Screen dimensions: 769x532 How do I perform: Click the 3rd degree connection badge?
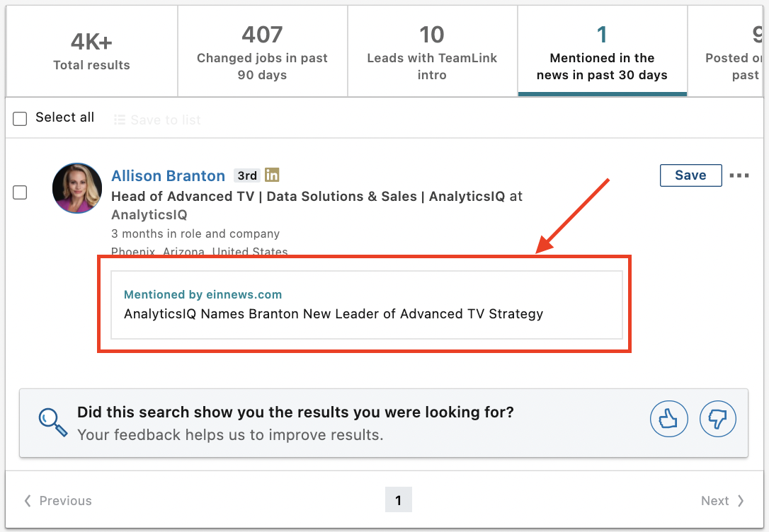coord(247,175)
